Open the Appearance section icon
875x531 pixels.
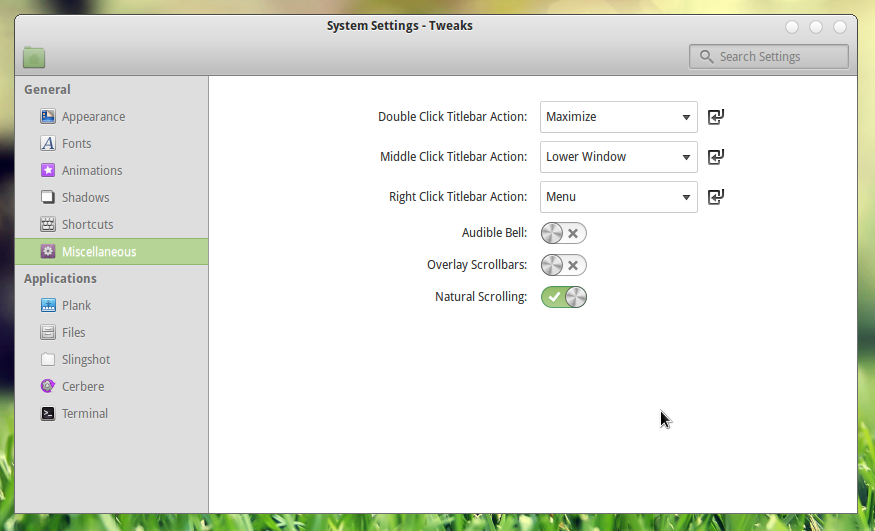point(48,116)
